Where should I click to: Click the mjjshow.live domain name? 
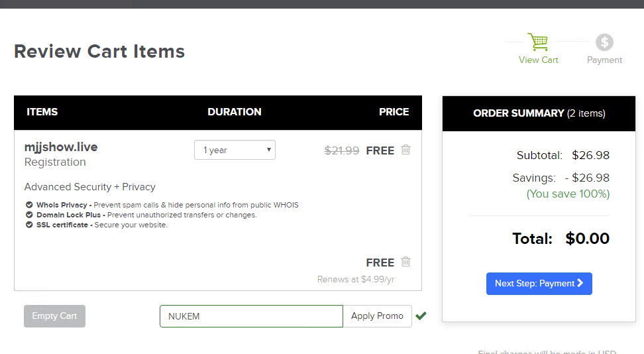(x=61, y=147)
